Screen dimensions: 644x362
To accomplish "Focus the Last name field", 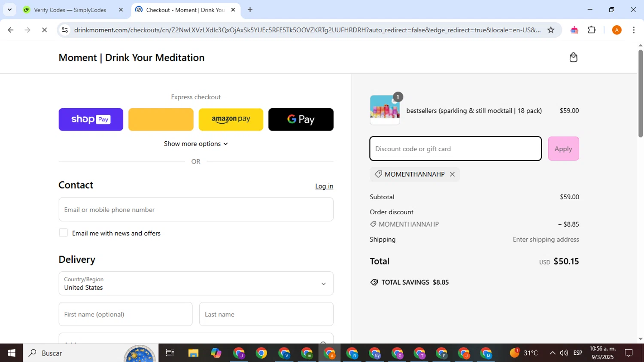I will 266,314.
